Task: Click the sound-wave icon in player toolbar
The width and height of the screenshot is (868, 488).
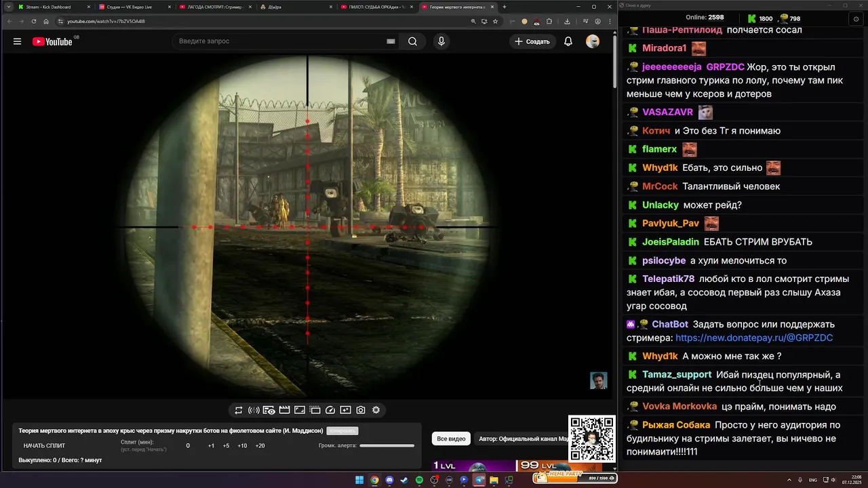Action: pyautogui.click(x=254, y=410)
